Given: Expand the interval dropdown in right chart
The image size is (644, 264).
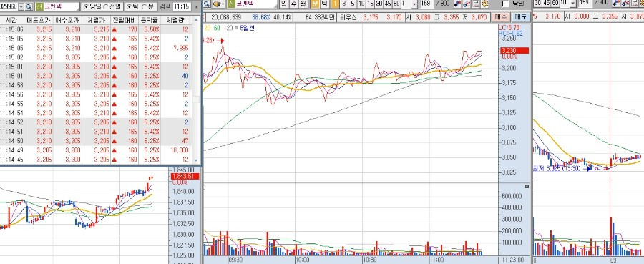Looking at the screenshot, I should click(574, 4).
